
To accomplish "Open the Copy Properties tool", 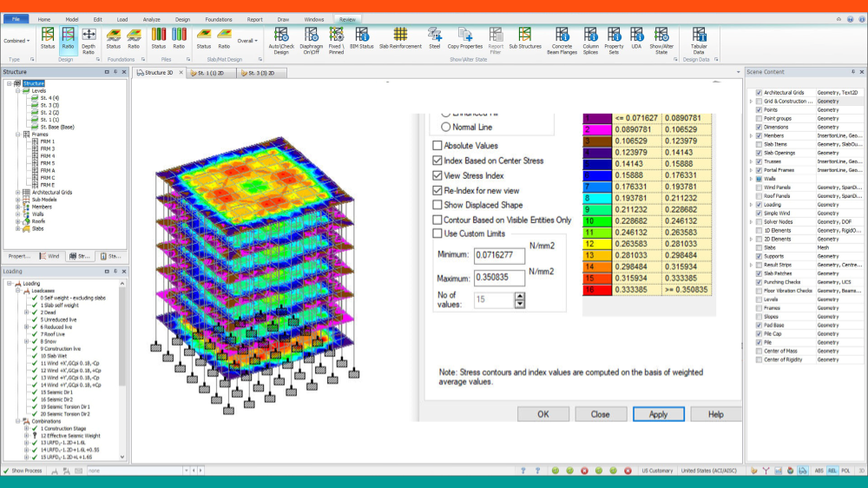I will pos(465,36).
